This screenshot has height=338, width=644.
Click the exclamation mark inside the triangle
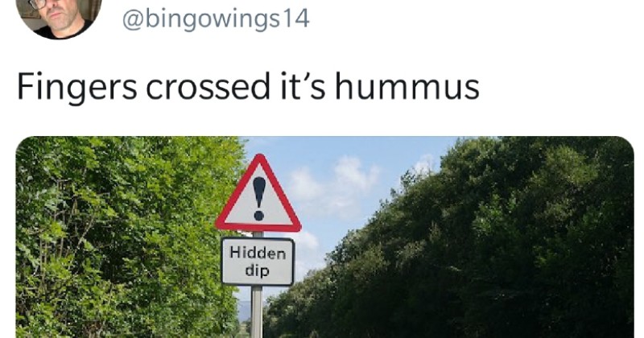pos(258,199)
